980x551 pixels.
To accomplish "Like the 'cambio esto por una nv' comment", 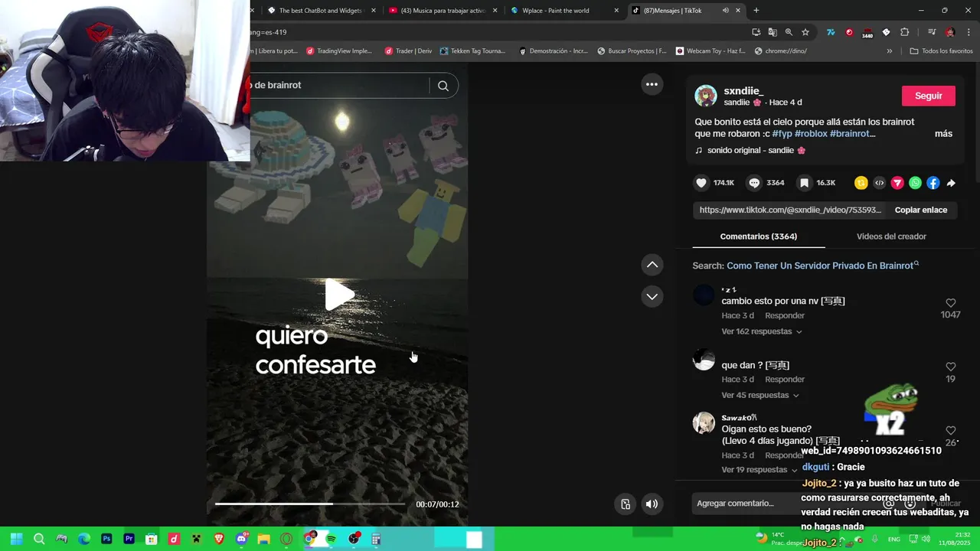I will click(950, 303).
